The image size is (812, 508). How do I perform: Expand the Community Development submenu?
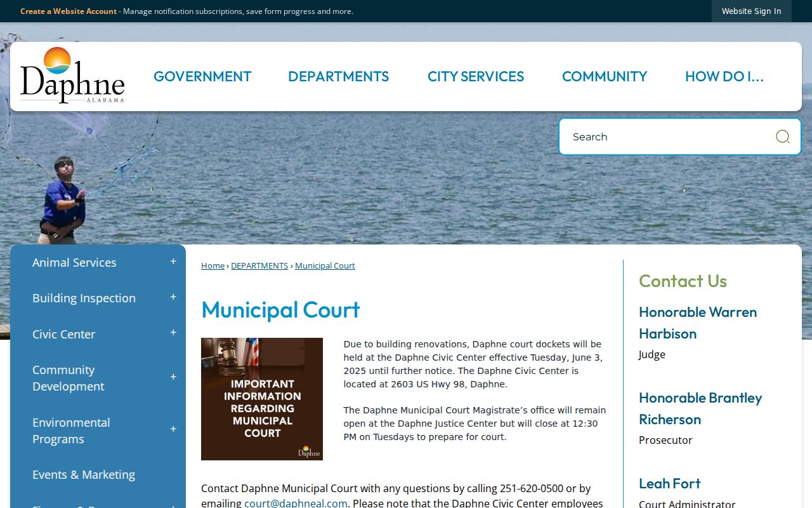point(173,377)
